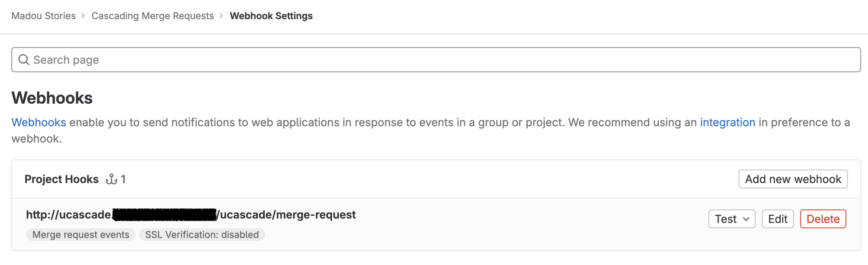Click the anchor icon next to Project Hooks

(111, 179)
